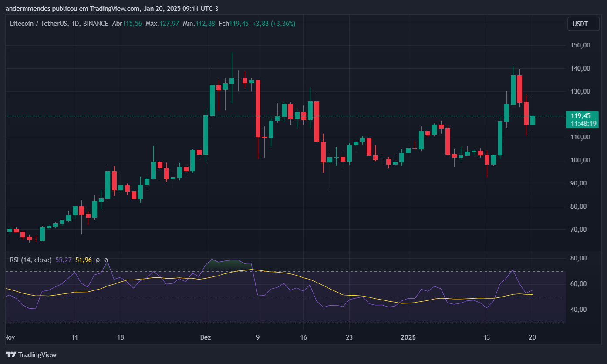Click the 20 date label on time axis
Image resolution: width=607 pixels, height=364 pixels.
[x=532, y=337]
